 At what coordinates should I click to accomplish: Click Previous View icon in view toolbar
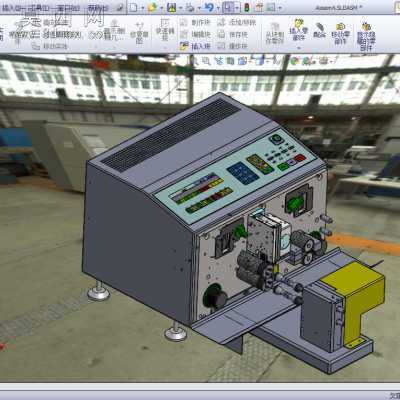[x=218, y=61]
